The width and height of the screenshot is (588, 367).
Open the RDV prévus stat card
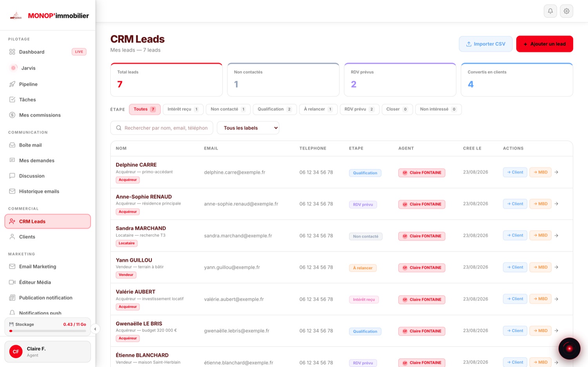[400, 80]
